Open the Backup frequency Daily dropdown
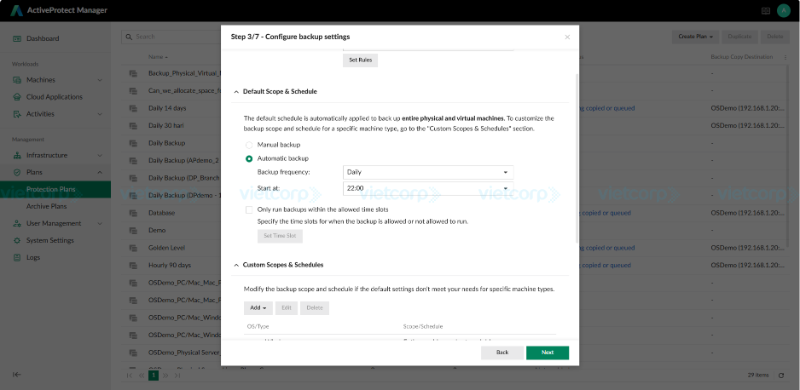The height and width of the screenshot is (390, 800). pos(428,172)
